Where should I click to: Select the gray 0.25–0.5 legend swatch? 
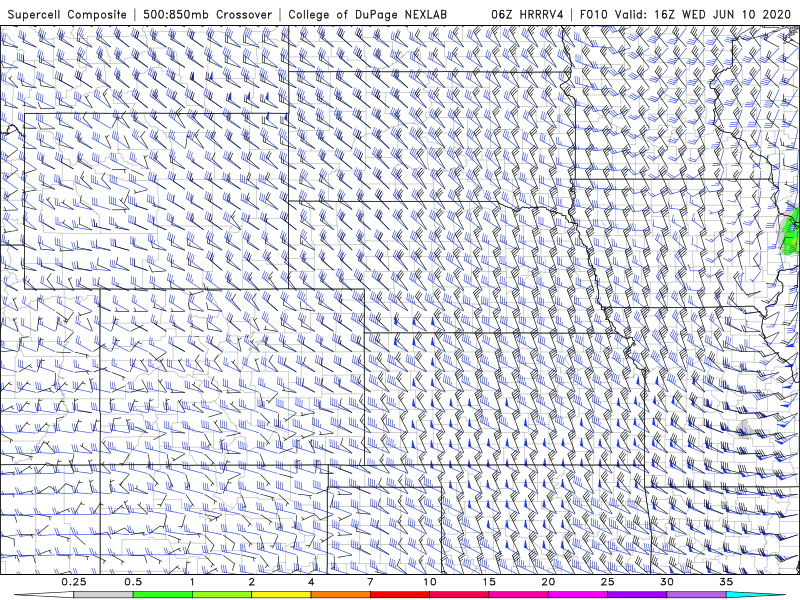(103, 595)
